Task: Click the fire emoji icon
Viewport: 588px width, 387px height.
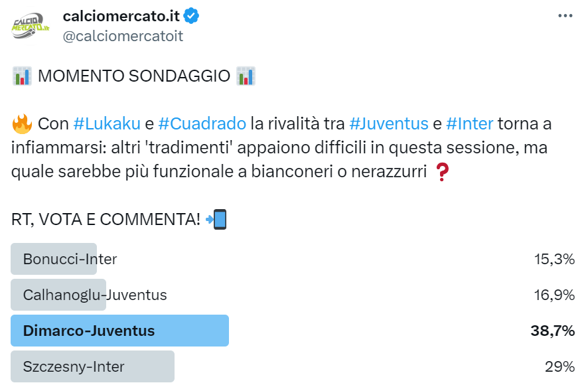Action: [22, 123]
